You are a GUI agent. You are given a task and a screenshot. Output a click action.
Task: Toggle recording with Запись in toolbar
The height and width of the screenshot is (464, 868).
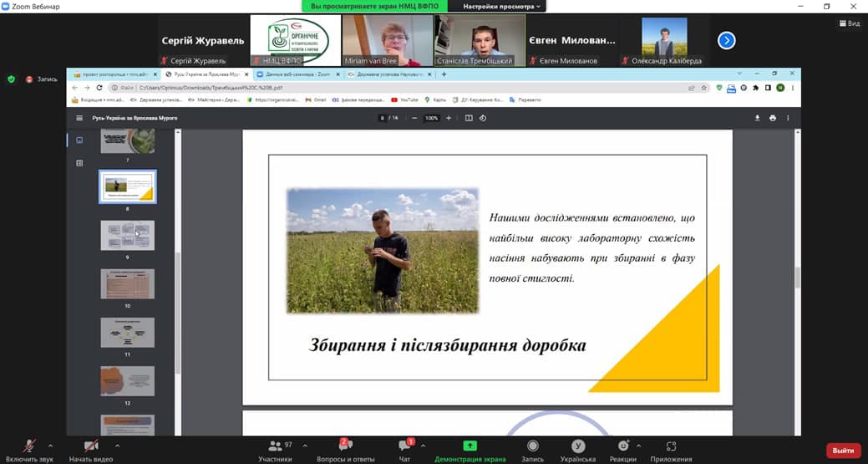pos(532,450)
